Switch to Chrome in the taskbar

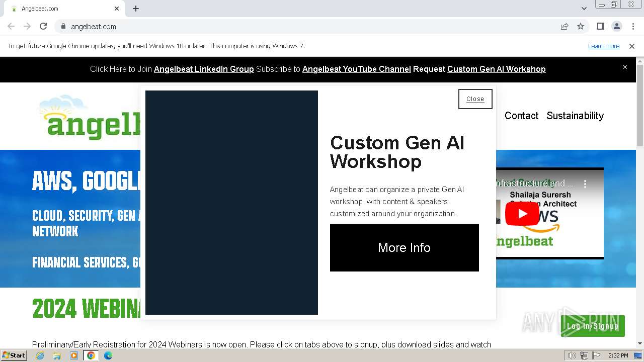click(x=91, y=355)
